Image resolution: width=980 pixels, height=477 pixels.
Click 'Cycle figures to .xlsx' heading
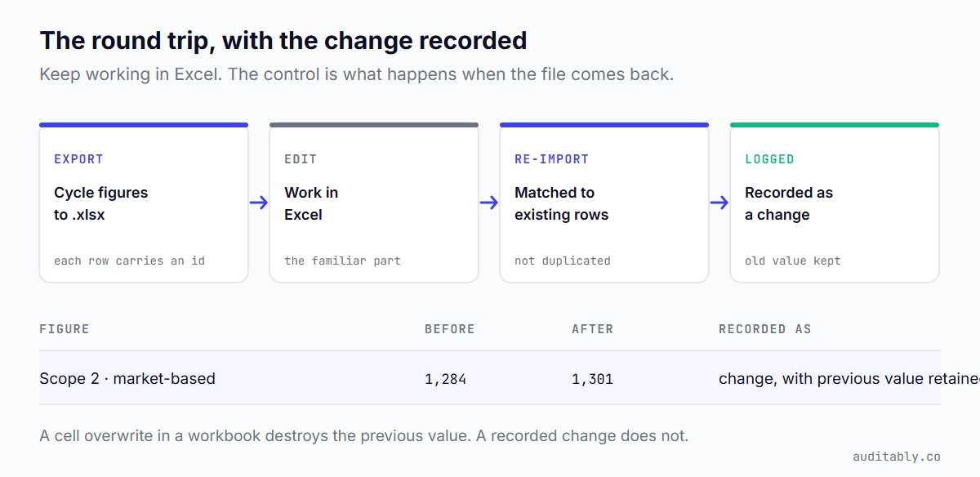tap(101, 204)
